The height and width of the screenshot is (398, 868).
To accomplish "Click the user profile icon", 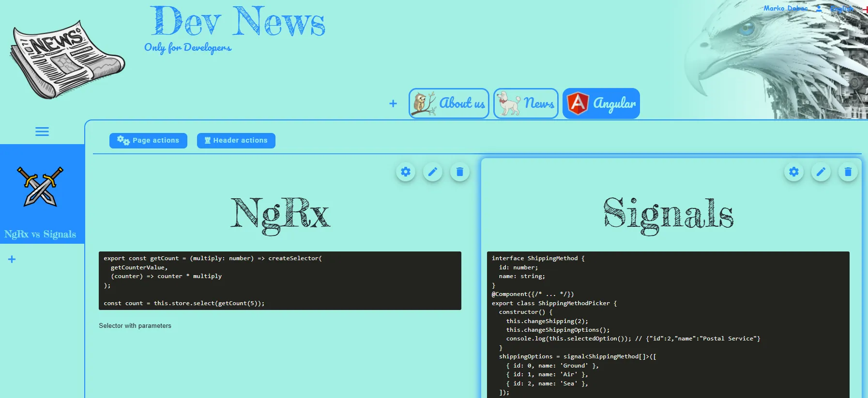I will click(819, 9).
